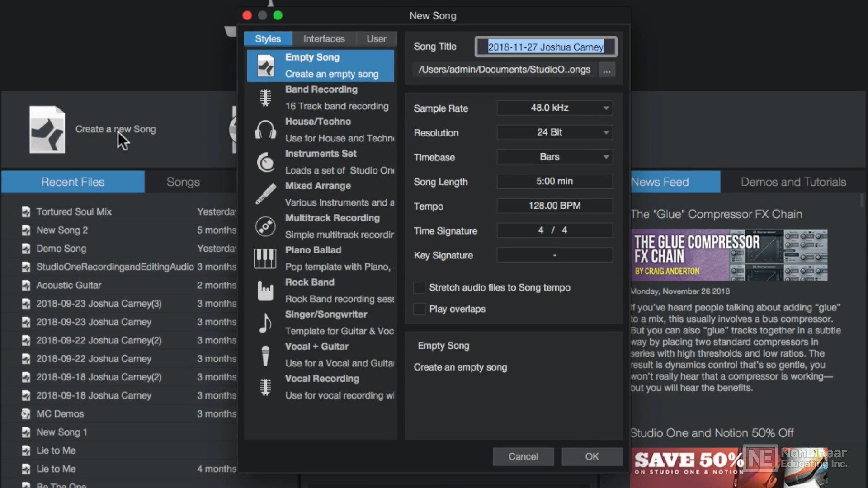Click the Create a new Song link
Viewport: 868px width, 488px height.
(116, 129)
